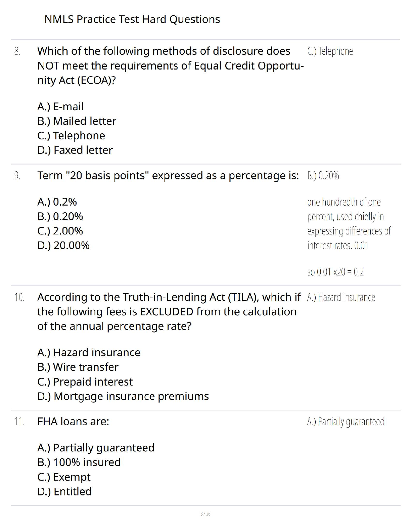Choose option 'A.) E-mail'
This screenshot has width=411, height=532.
point(60,106)
